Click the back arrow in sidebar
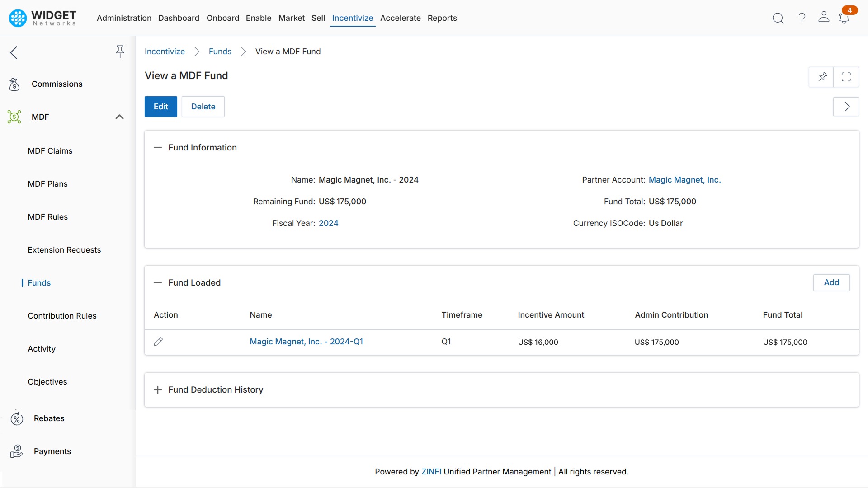This screenshot has width=868, height=488. [14, 52]
